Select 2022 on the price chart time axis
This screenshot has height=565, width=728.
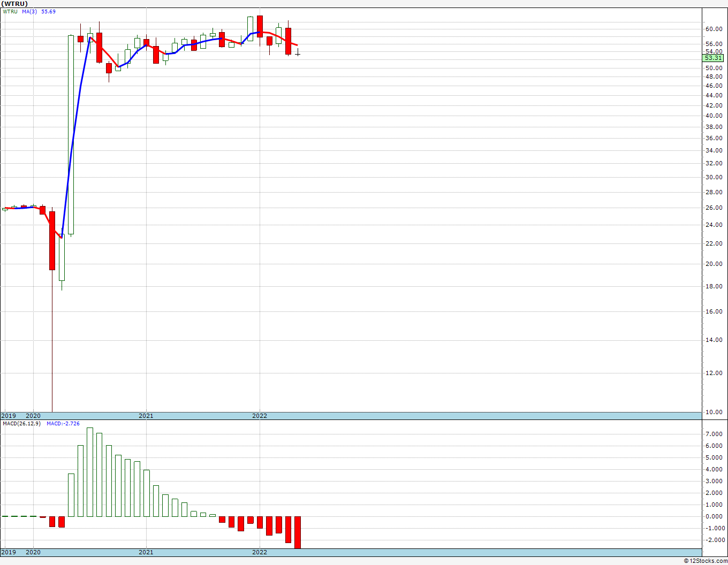pyautogui.click(x=260, y=416)
